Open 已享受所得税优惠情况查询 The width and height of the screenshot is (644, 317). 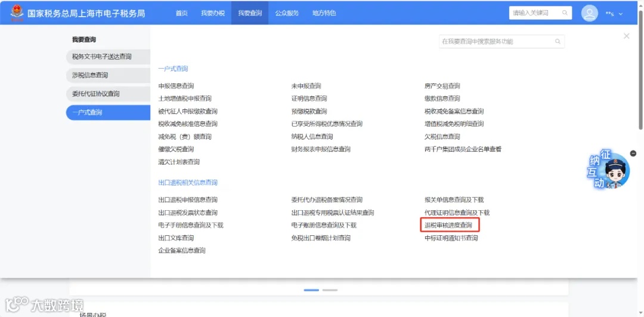tap(327, 124)
